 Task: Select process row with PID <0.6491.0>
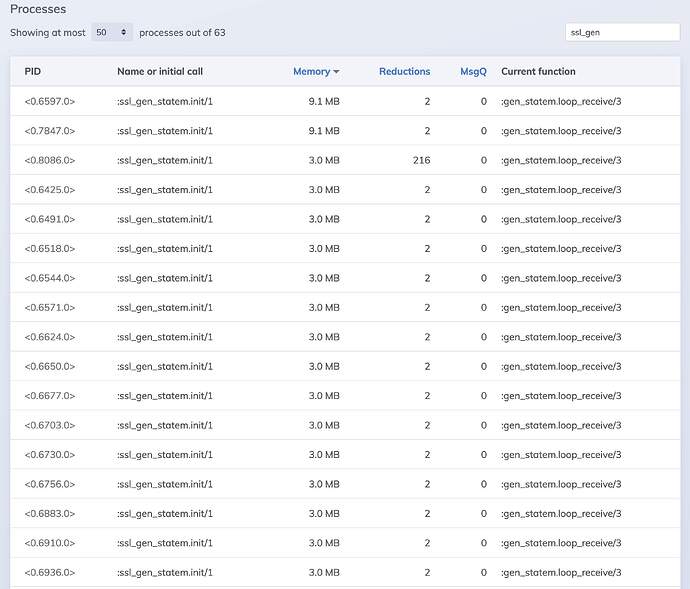coord(345,219)
